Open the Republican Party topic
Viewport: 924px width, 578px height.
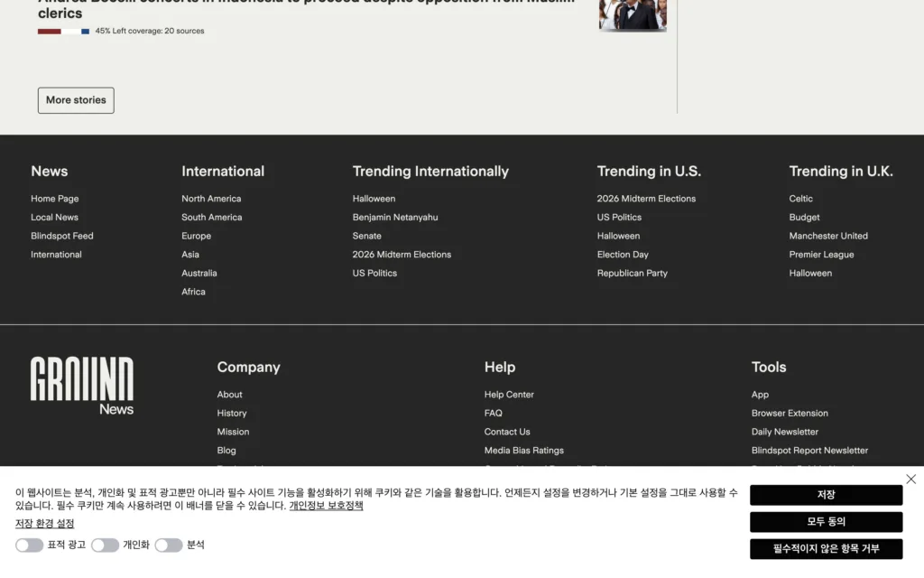[x=633, y=273]
